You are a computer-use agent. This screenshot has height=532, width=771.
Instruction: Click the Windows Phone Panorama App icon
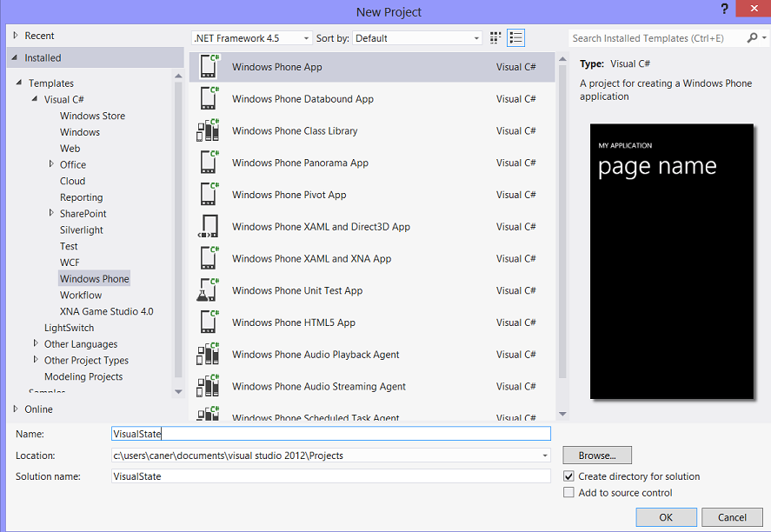pyautogui.click(x=209, y=163)
